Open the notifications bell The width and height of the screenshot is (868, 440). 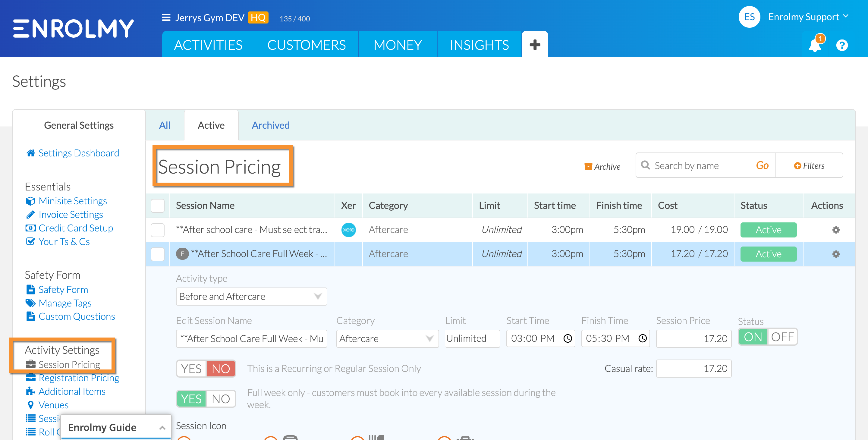pos(814,45)
